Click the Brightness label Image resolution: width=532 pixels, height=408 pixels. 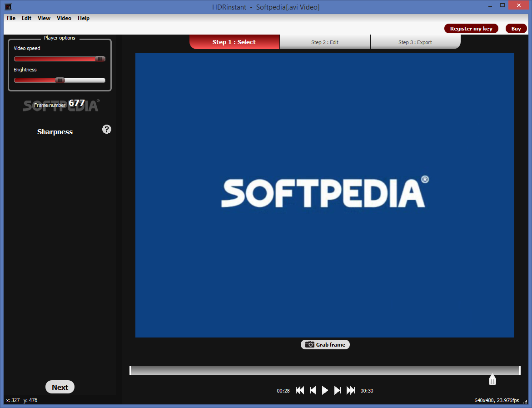(25, 70)
